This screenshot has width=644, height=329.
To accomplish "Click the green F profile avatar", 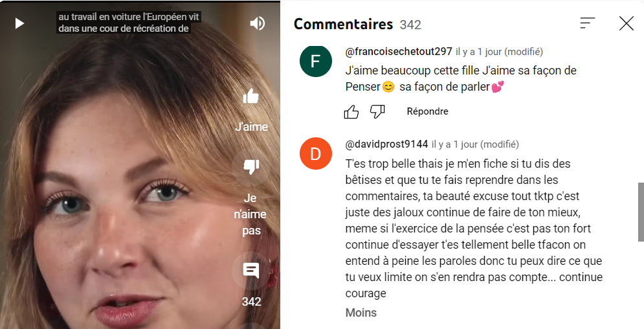I will (x=315, y=61).
